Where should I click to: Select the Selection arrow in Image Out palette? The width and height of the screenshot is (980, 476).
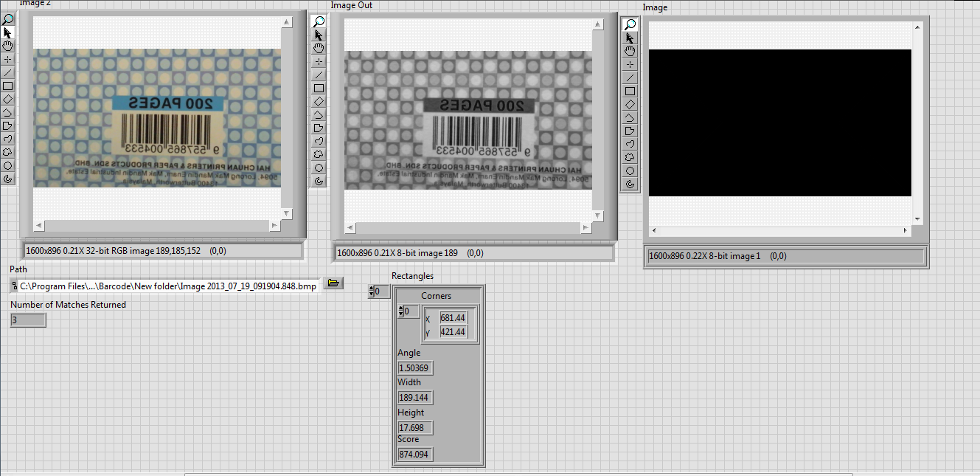319,35
